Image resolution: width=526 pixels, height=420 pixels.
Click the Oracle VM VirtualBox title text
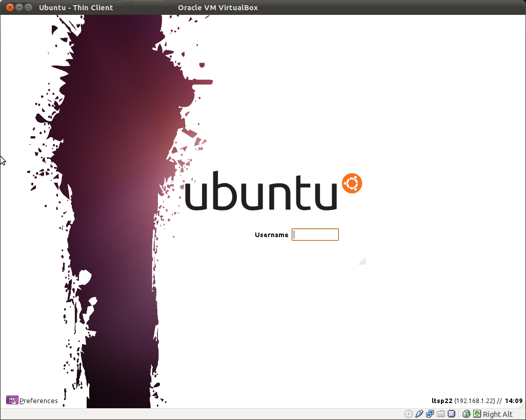[x=218, y=8]
